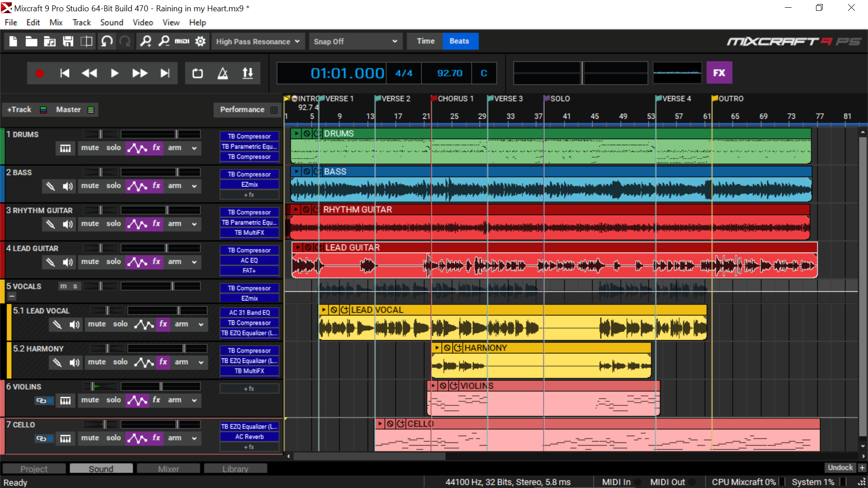Click the Play button
This screenshot has width=868, height=488.
click(114, 73)
